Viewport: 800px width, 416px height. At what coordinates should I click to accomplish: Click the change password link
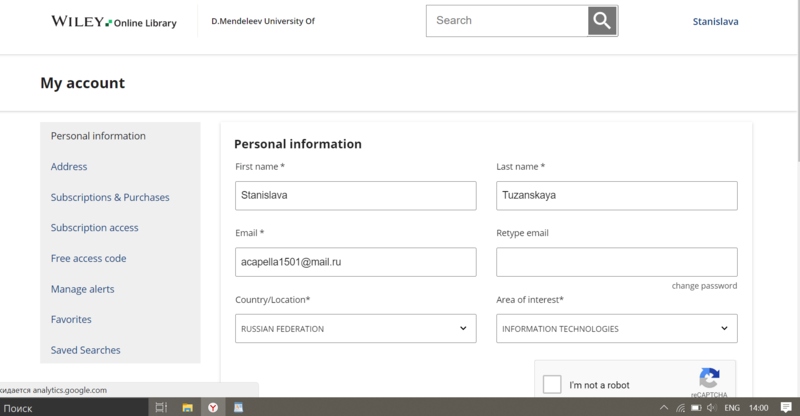pos(704,286)
